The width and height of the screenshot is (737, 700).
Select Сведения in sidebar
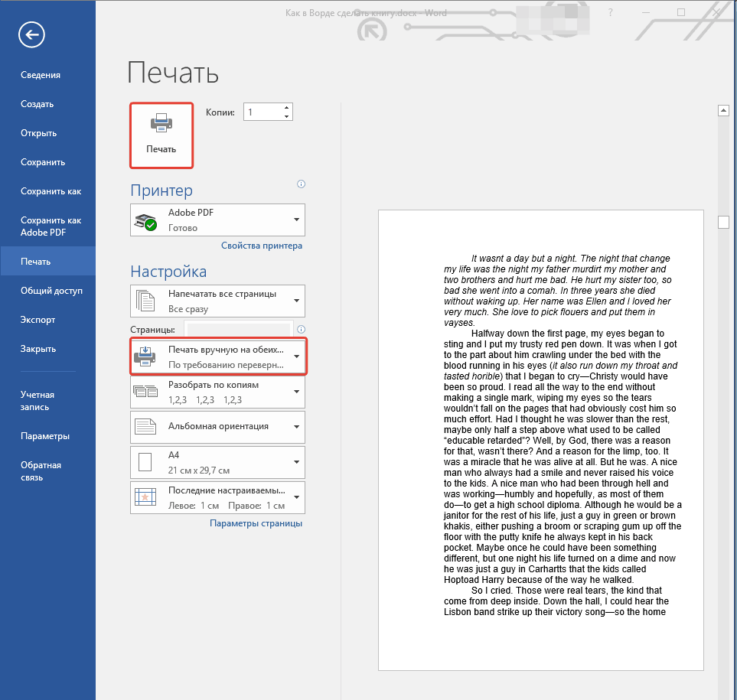point(41,75)
